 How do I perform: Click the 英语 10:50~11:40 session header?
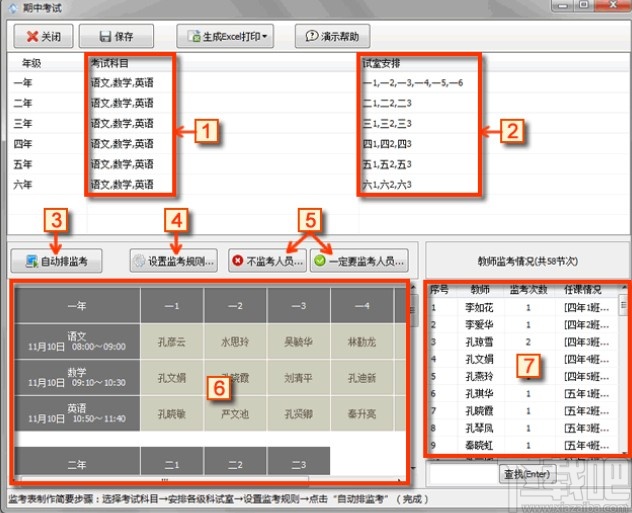coord(77,413)
